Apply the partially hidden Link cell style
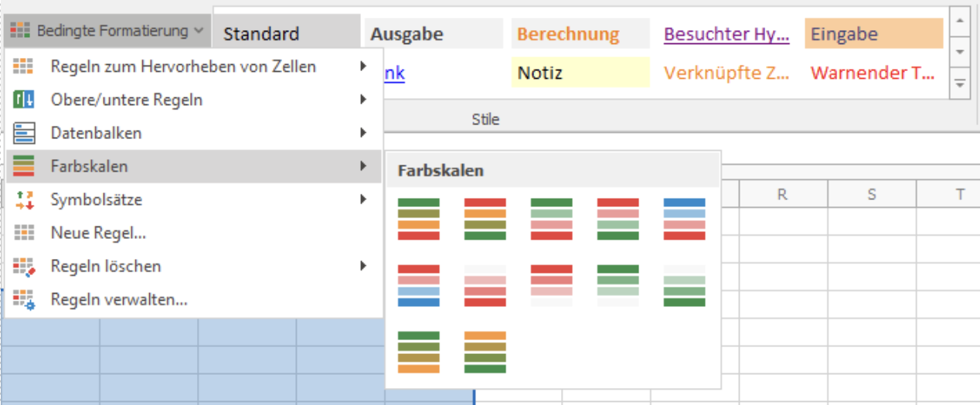980x405 pixels. 394,73
